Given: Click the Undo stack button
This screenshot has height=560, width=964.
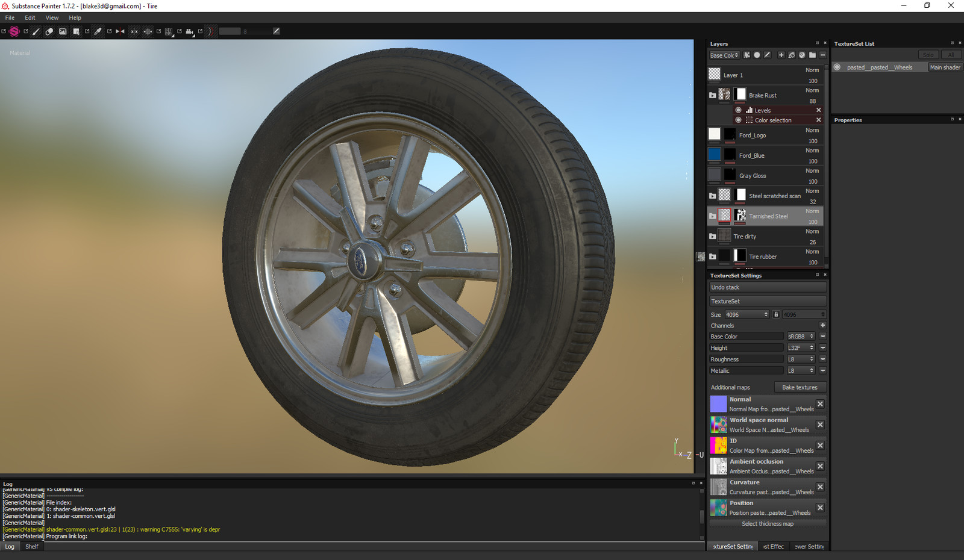Looking at the screenshot, I should 768,287.
